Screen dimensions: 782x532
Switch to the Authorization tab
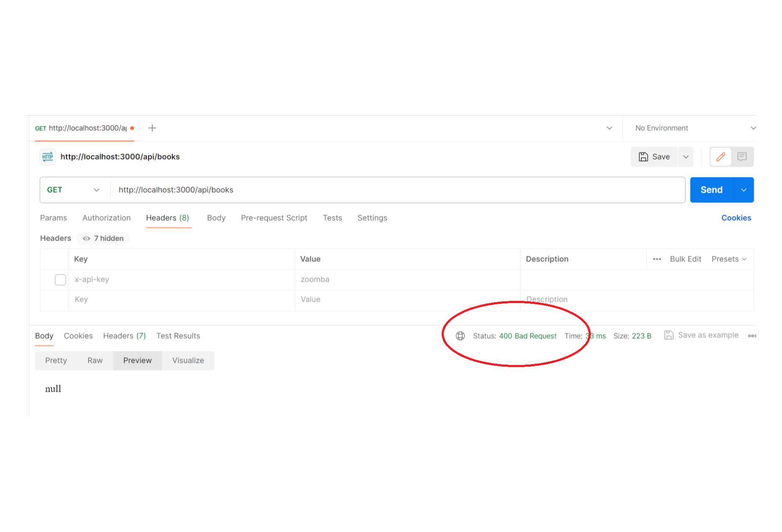pos(106,218)
